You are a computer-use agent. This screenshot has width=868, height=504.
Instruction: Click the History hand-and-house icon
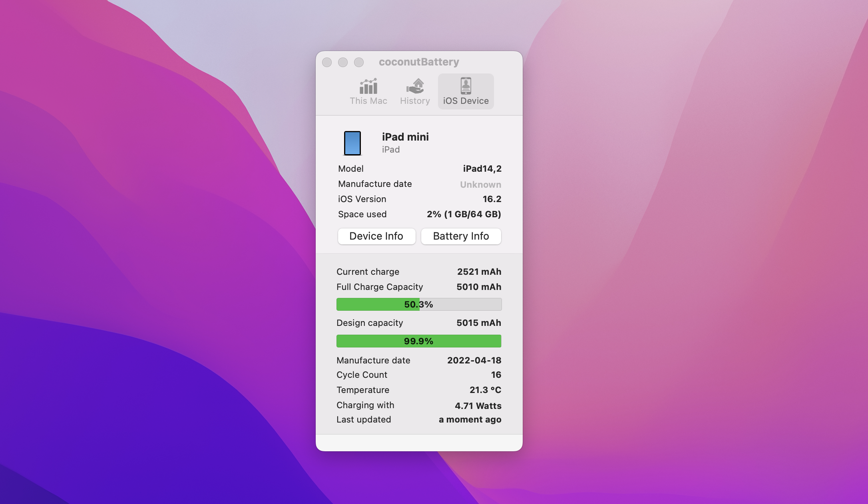(415, 86)
